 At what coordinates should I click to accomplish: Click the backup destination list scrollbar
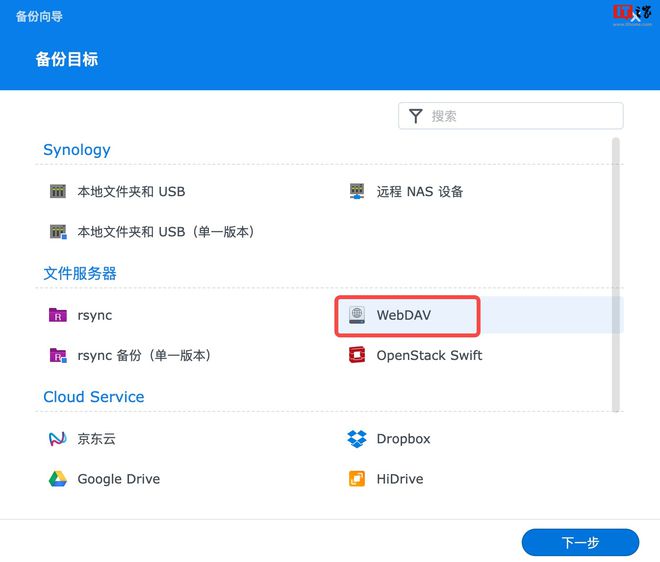[x=616, y=270]
